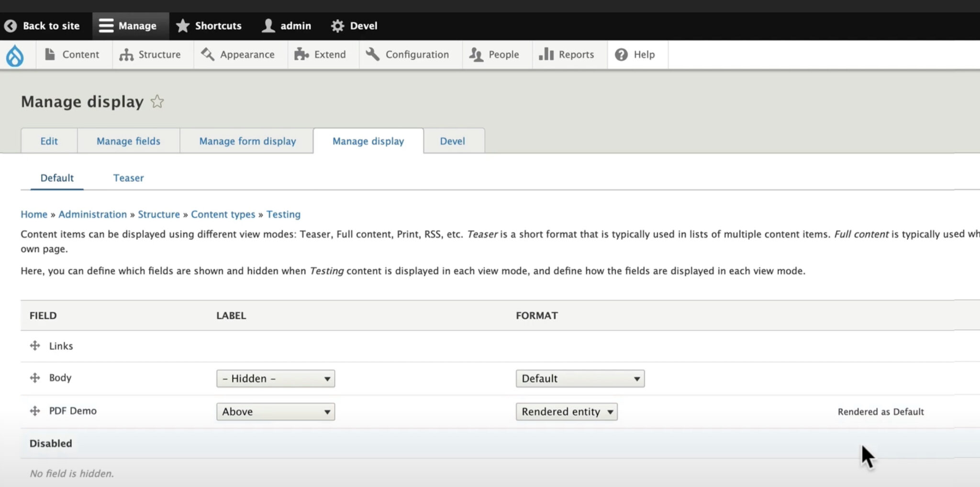This screenshot has width=980, height=487.
Task: Click the Links field row label
Action: coord(61,346)
